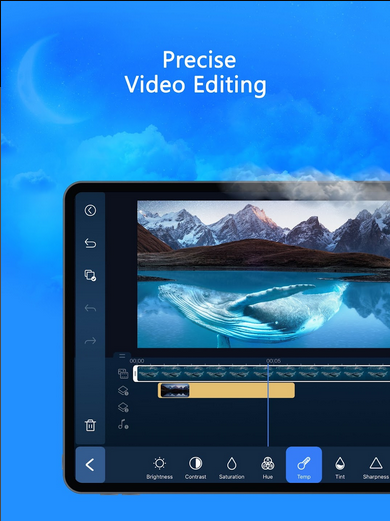The height and width of the screenshot is (521, 390).
Task: Tap the circled back arrow in the sidebar
Action: pos(90,210)
